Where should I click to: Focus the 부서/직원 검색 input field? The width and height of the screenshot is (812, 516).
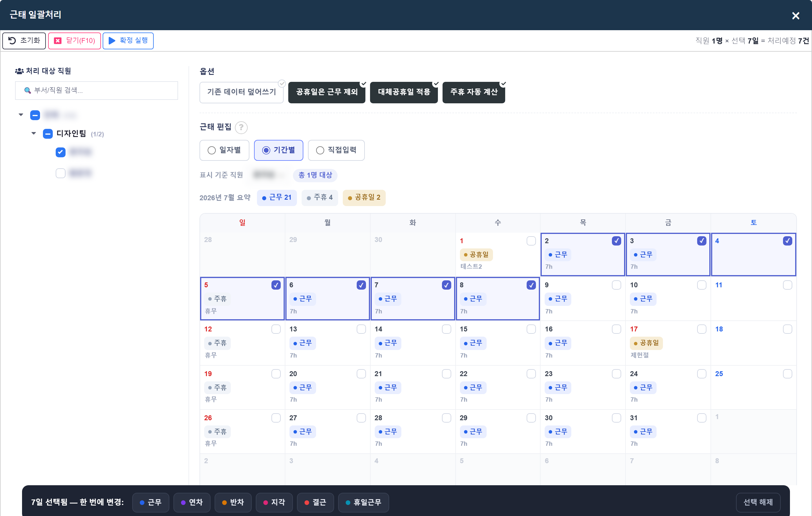(97, 90)
